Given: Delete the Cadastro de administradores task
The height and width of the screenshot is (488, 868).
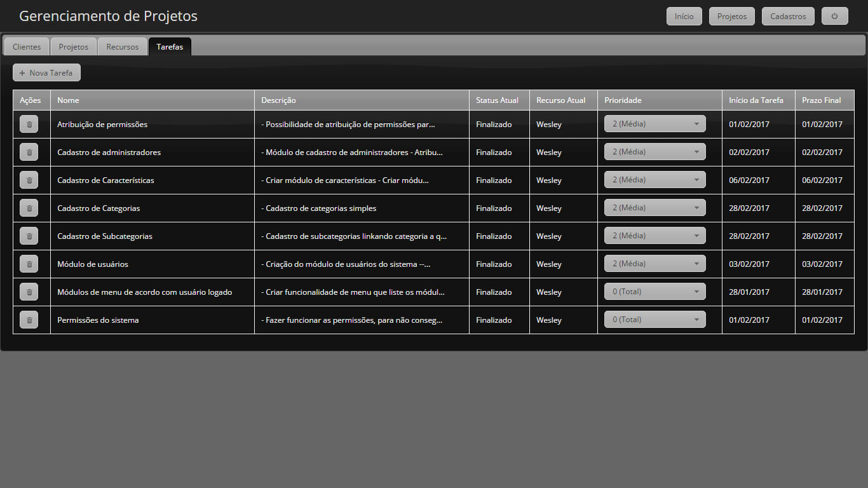Looking at the screenshot, I should click(29, 152).
